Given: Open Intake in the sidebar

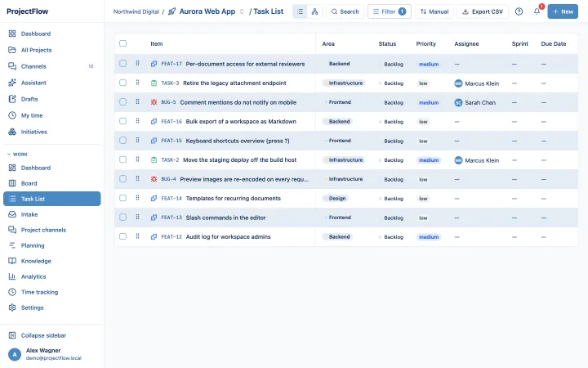Looking at the screenshot, I should pos(51,214).
